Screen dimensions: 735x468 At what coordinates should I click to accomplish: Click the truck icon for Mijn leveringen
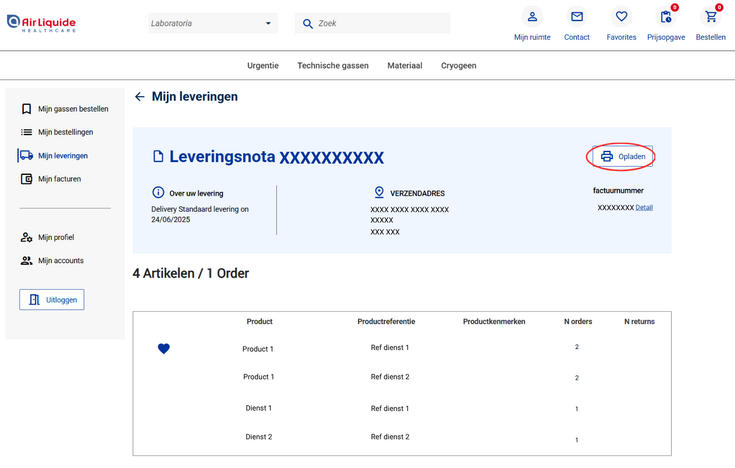coord(26,156)
